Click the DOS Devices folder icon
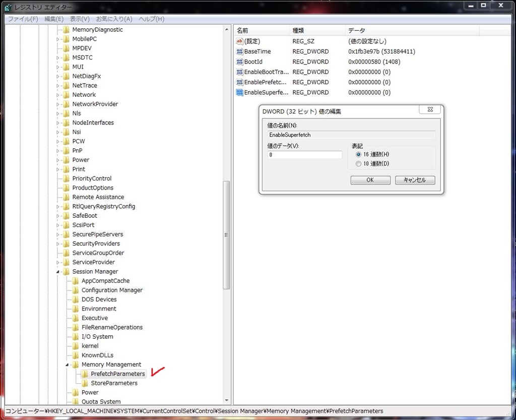The width and height of the screenshot is (516, 420). pyautogui.click(x=76, y=299)
